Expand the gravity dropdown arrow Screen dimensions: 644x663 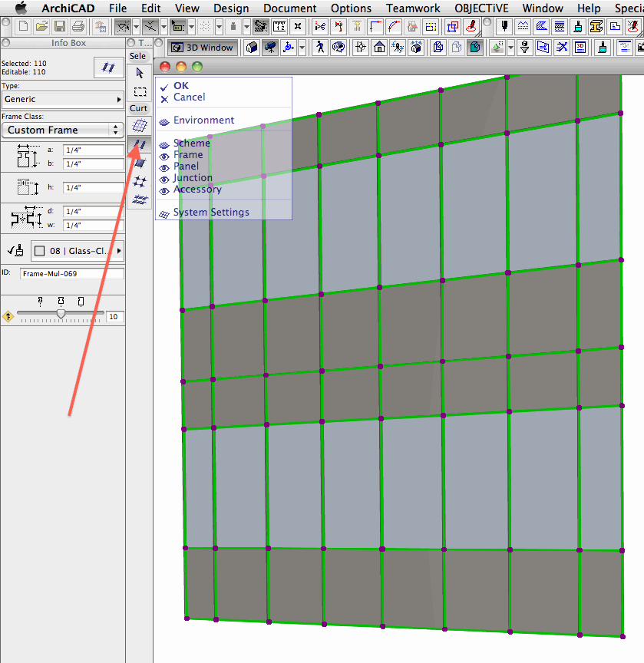(x=246, y=27)
